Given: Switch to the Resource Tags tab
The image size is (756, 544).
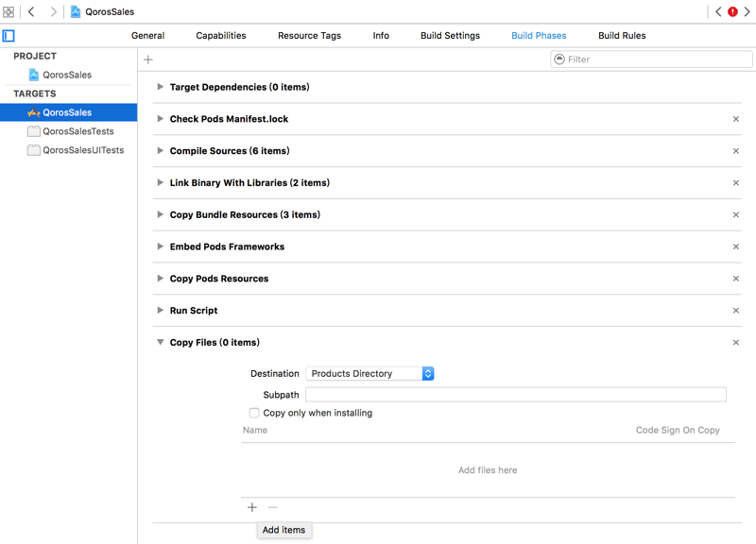Looking at the screenshot, I should [310, 36].
